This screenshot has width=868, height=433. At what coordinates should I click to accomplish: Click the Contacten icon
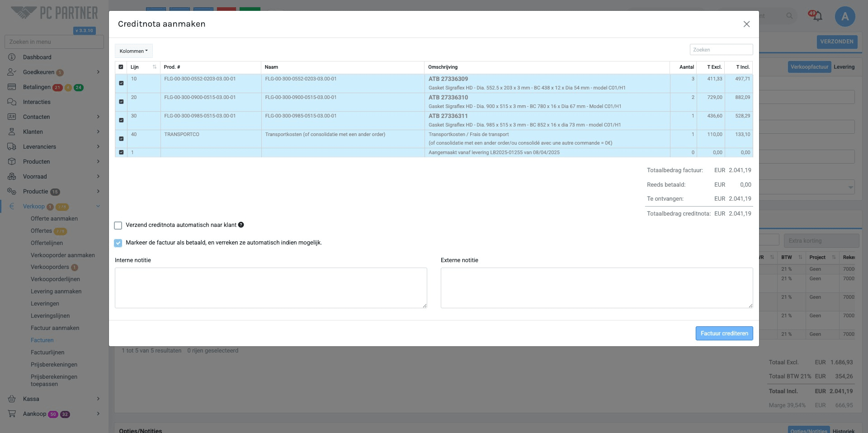(12, 117)
